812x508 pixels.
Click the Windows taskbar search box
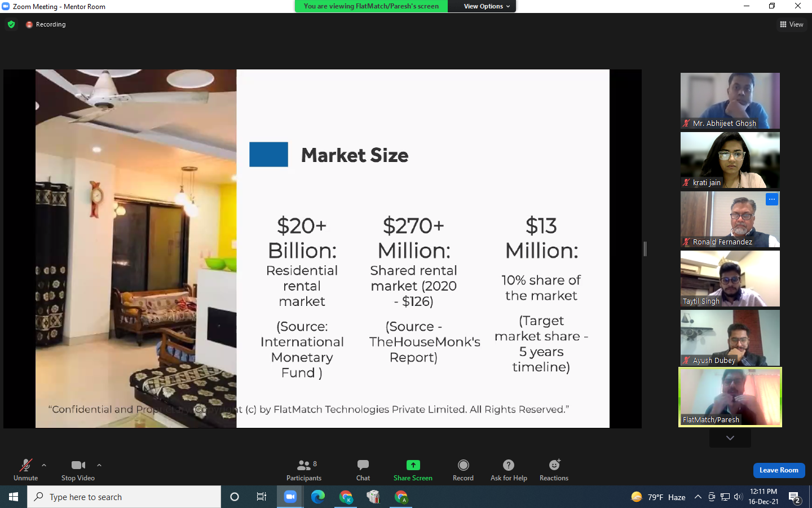124,497
